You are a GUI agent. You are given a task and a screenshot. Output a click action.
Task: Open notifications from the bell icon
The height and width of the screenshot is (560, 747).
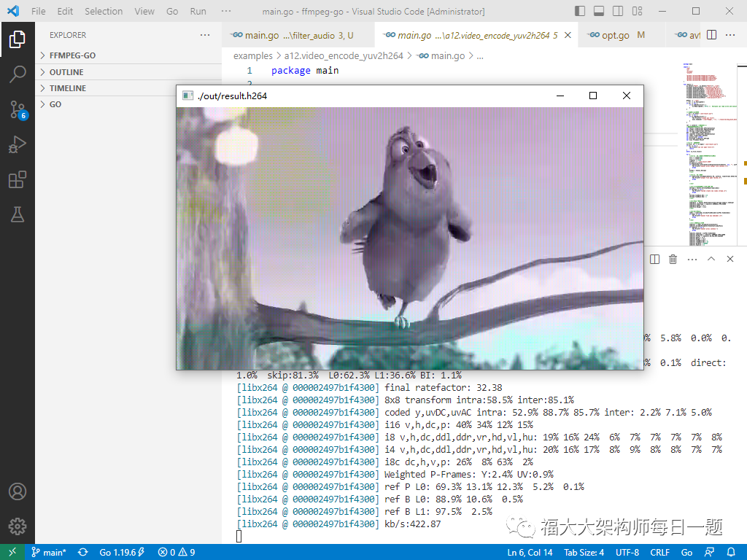pyautogui.click(x=732, y=552)
